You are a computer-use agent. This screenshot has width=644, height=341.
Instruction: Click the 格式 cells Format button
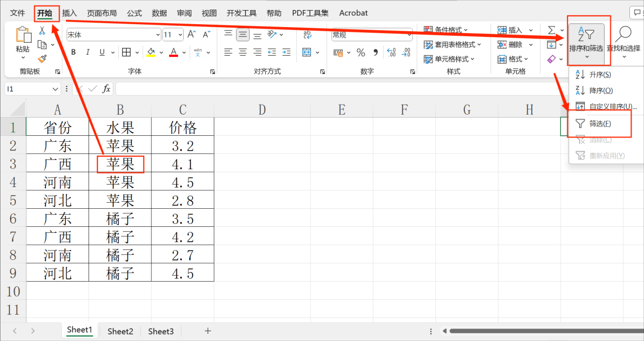513,59
